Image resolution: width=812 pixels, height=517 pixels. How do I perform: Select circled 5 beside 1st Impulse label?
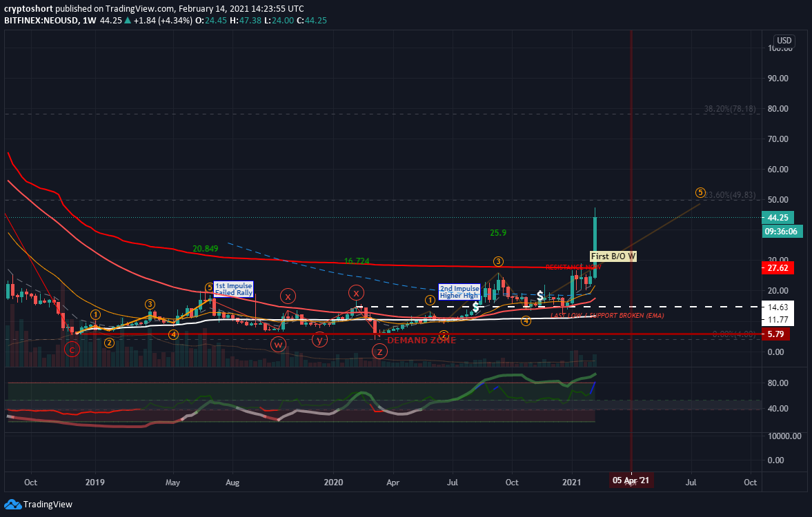[209, 287]
